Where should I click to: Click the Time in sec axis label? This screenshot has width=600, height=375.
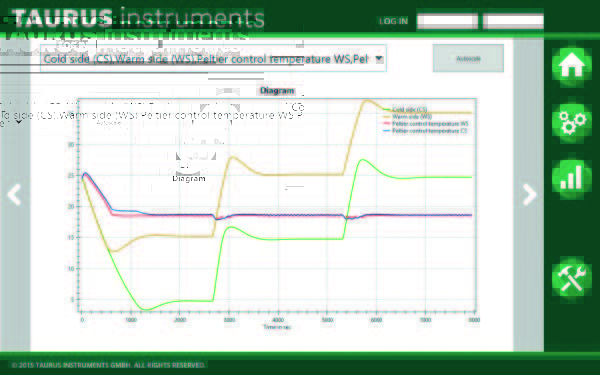277,327
